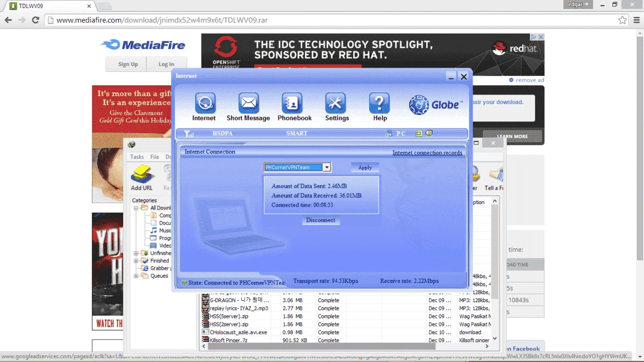Click the Categories panel header
Image resolution: width=644 pixels, height=362 pixels.
tap(144, 200)
